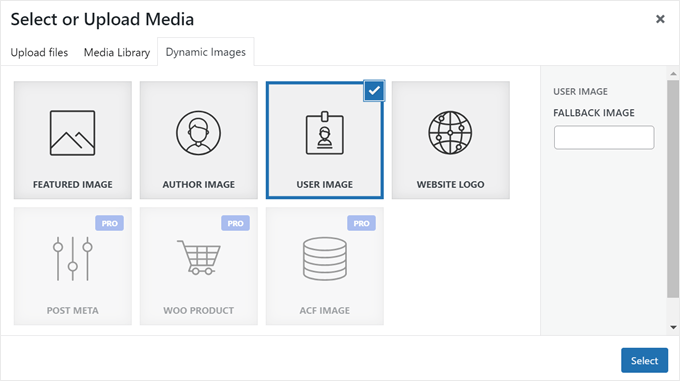Close the Select or Upload Media dialog
This screenshot has height=381, width=680.
point(660,19)
